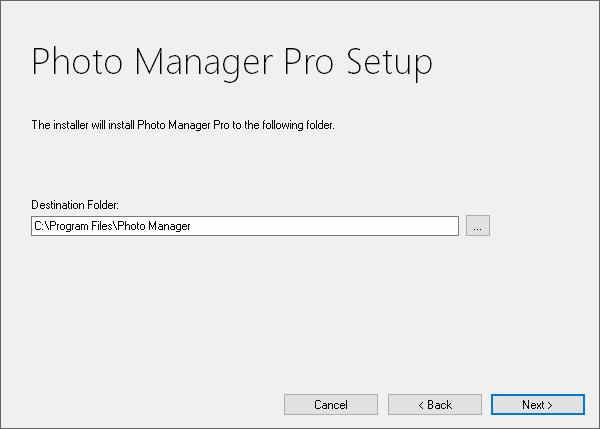The image size is (600, 429).
Task: Click the Destination Folder label
Action: point(75,205)
